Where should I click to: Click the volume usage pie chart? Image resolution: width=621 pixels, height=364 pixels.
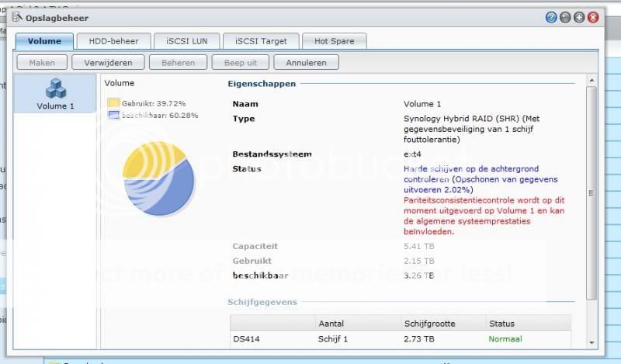(158, 182)
